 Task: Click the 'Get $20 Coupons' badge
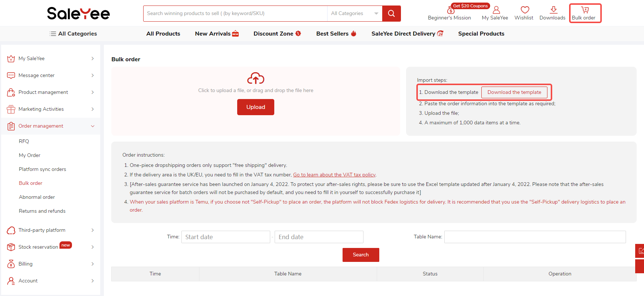pyautogui.click(x=470, y=6)
